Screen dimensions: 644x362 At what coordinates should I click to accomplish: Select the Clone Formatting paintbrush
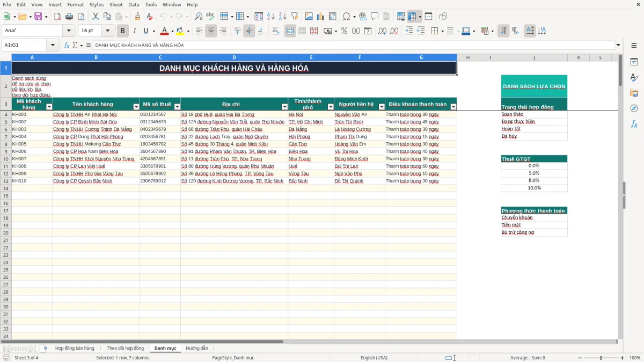coord(138,17)
